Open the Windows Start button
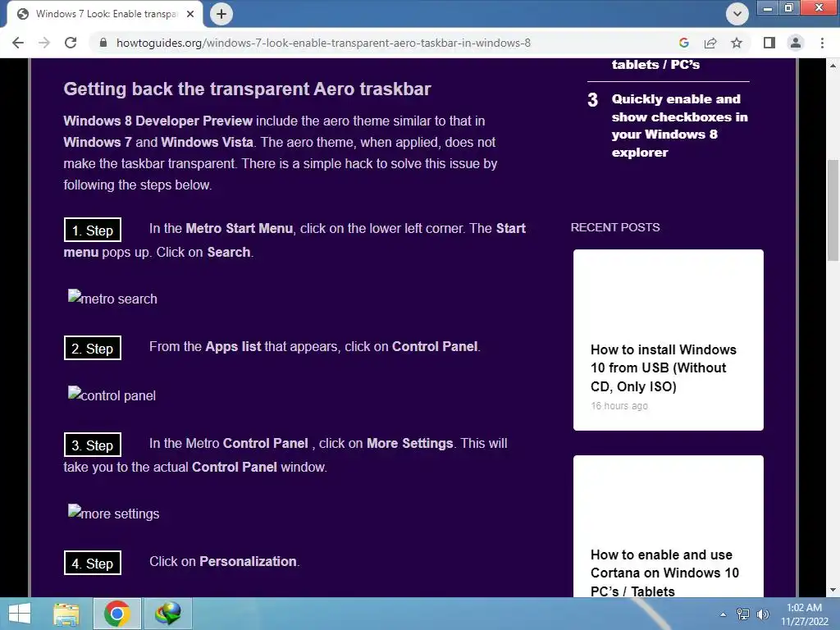The height and width of the screenshot is (630, 840). (x=20, y=614)
